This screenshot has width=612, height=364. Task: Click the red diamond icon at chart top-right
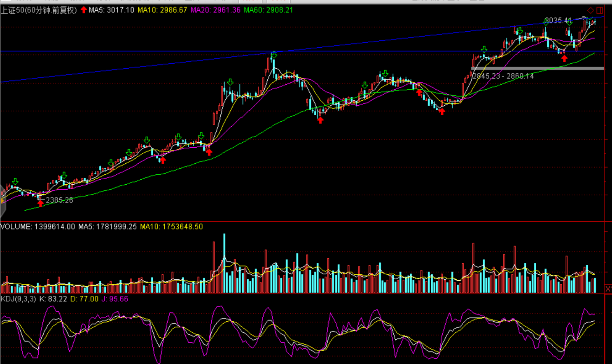591,10
